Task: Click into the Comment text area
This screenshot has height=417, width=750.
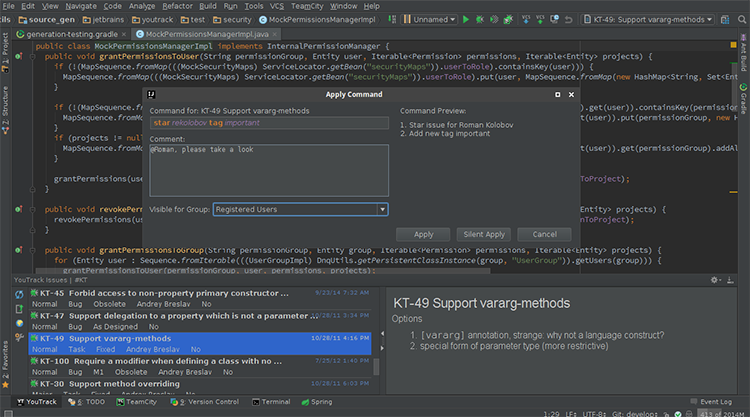Action: tap(269, 170)
